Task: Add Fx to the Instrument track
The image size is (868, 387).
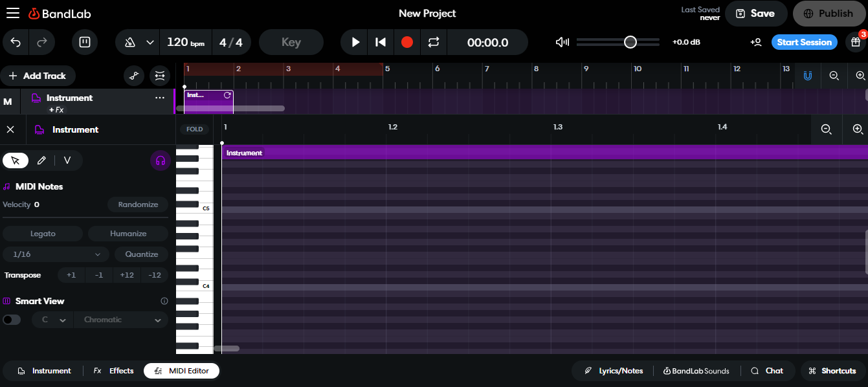Action: click(x=56, y=110)
